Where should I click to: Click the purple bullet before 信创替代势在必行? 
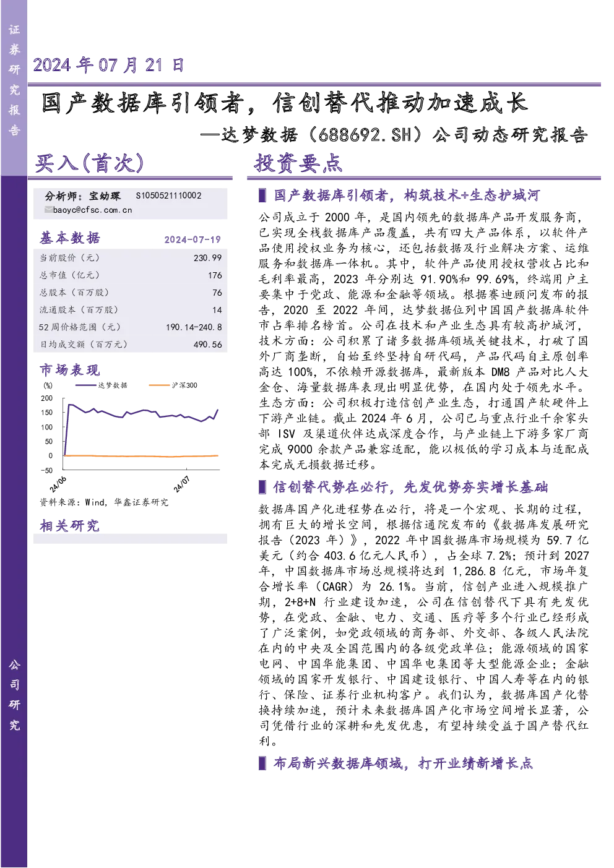click(262, 488)
